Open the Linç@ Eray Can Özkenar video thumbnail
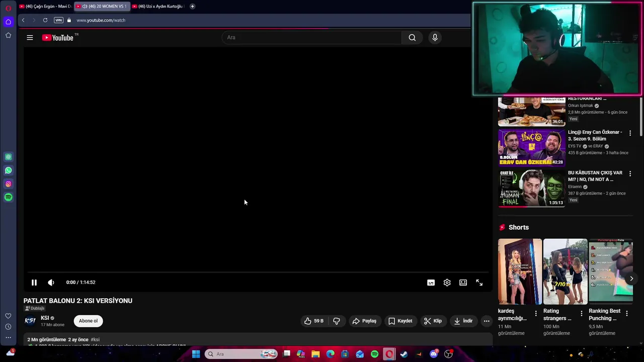Viewport: 644px width, 362px height. coord(531,148)
